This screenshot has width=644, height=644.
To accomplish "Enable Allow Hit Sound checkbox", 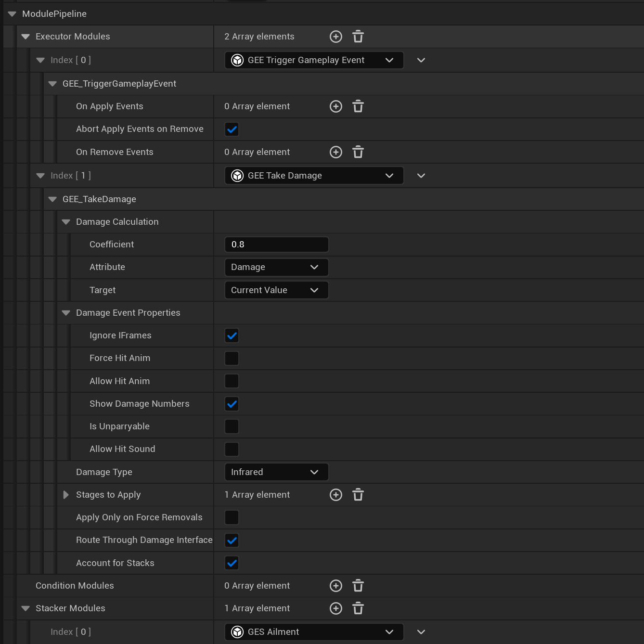I will [x=232, y=449].
